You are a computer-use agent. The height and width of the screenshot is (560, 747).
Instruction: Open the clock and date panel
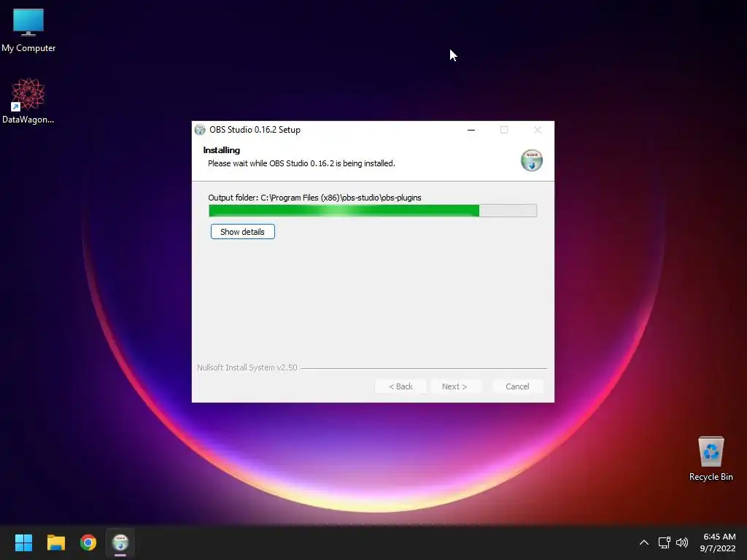tap(719, 542)
